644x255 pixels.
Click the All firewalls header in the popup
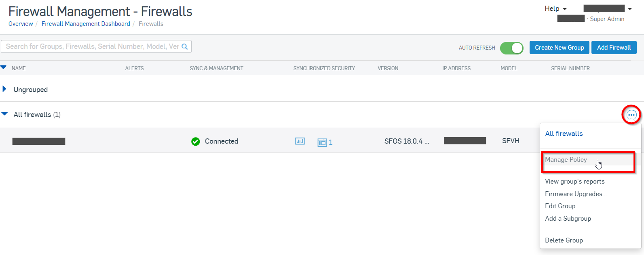(564, 134)
